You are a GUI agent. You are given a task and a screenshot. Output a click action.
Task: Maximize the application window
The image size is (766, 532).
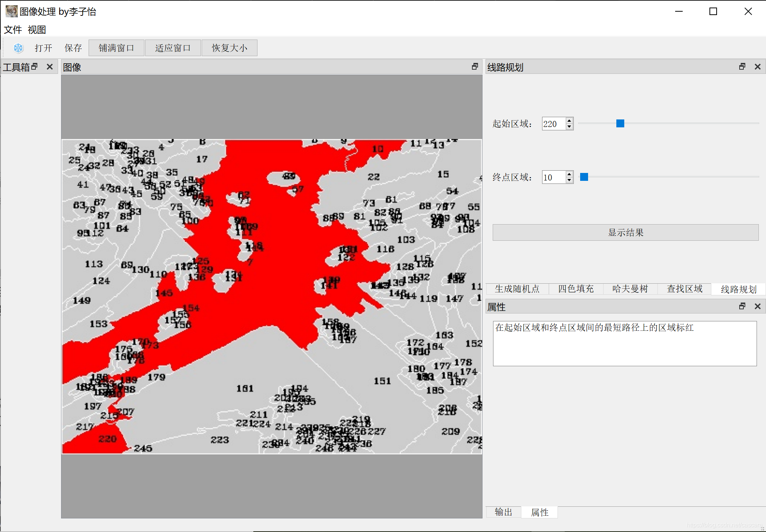[x=713, y=11]
